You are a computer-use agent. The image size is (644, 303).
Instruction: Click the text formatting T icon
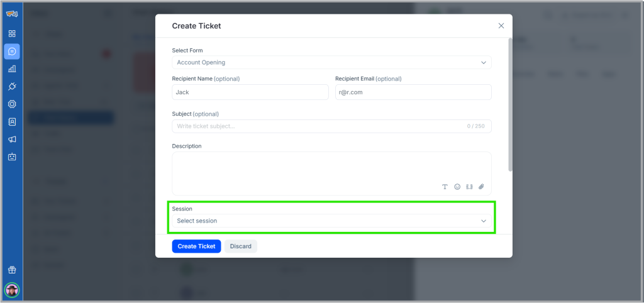(445, 187)
